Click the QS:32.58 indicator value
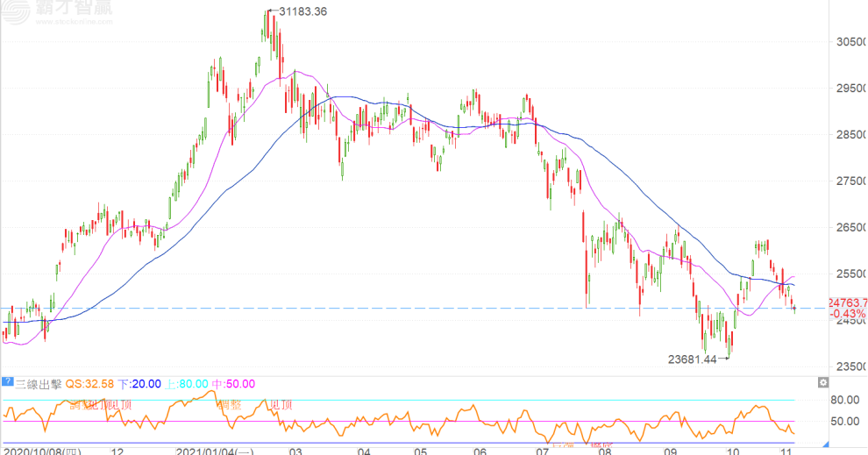This screenshot has width=868, height=455. pyautogui.click(x=91, y=383)
